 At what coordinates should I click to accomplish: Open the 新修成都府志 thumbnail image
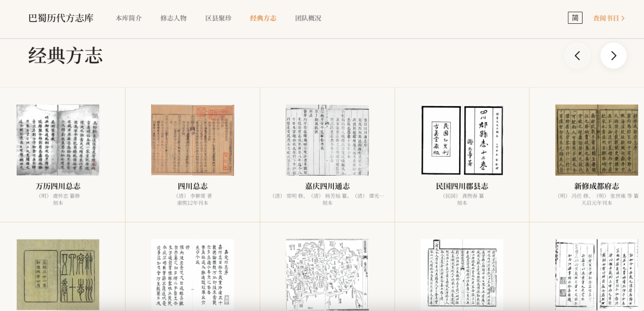[597, 140]
